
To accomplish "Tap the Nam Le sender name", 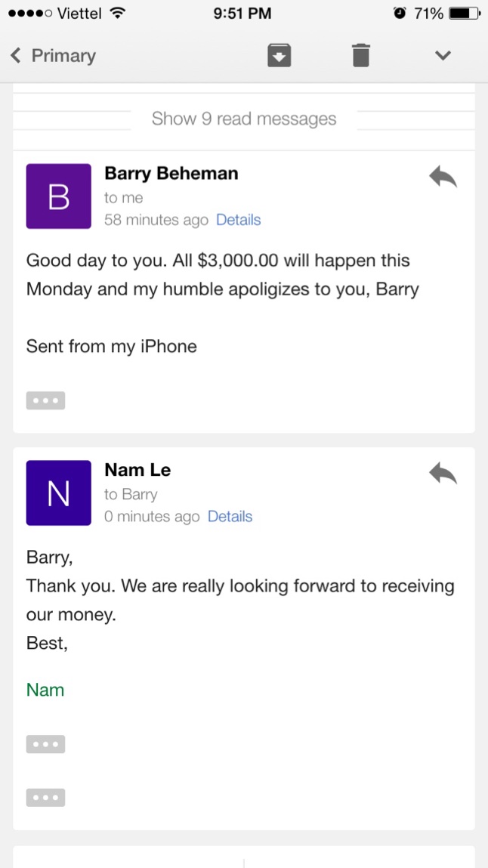I will [137, 470].
